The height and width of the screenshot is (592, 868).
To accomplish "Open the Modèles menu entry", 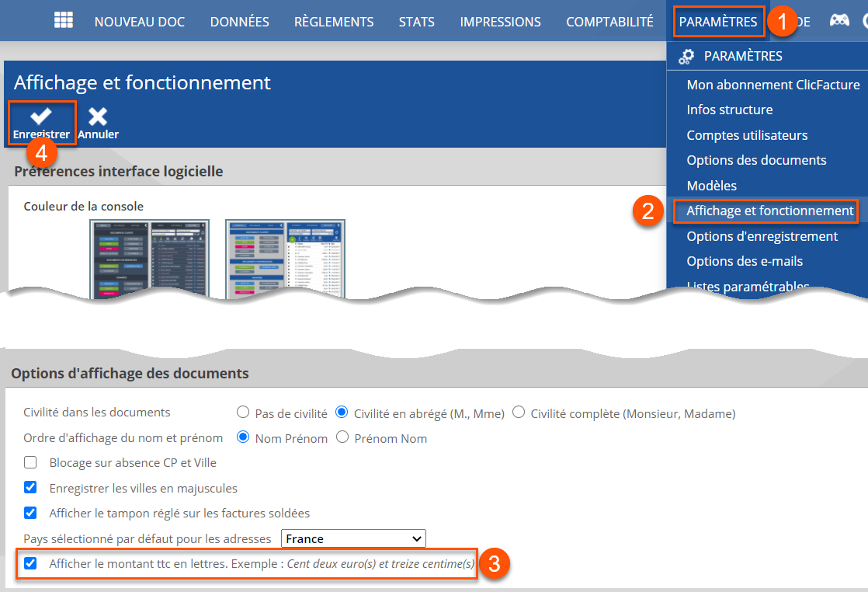I will point(711,186).
